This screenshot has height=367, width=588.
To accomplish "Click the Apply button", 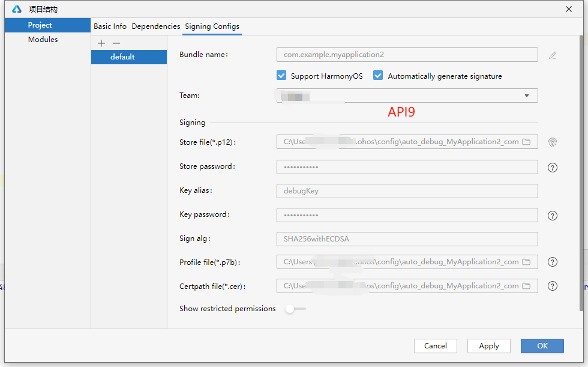I will (488, 346).
